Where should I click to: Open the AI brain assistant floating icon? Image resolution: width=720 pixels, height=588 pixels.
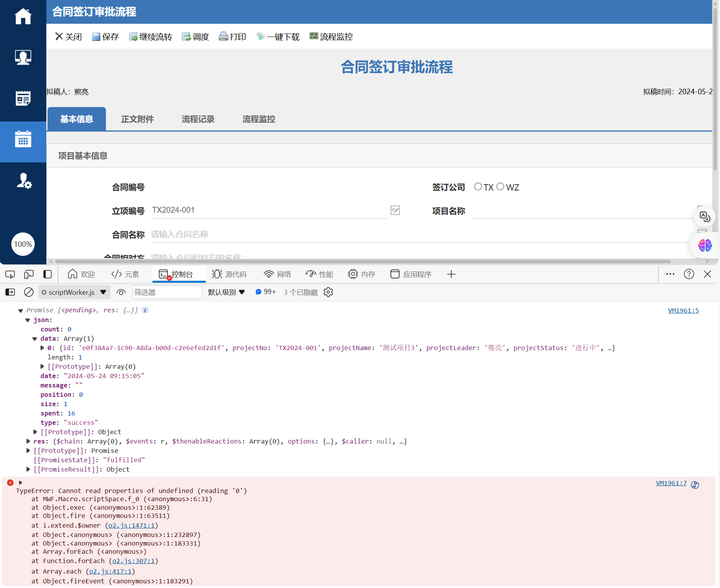705,245
